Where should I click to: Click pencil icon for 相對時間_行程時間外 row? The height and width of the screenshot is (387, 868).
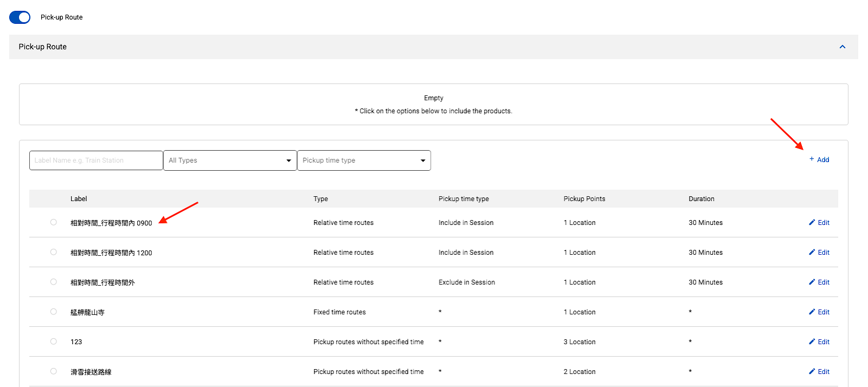click(812, 282)
